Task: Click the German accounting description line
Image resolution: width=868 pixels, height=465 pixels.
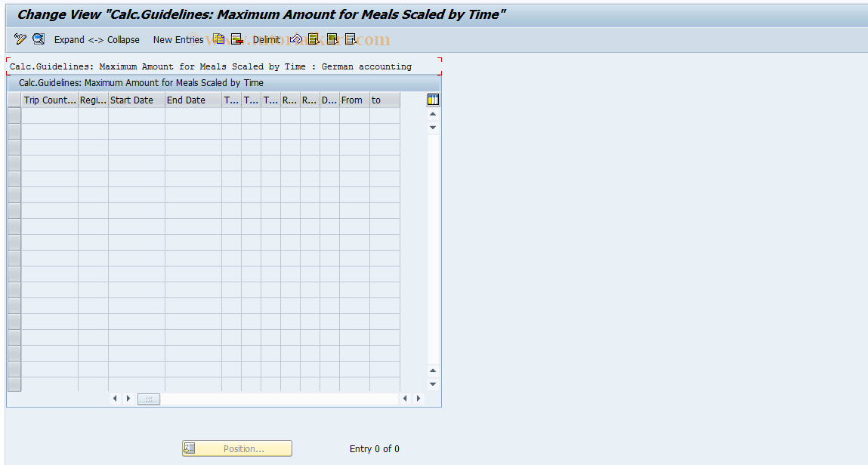Action: tap(211, 66)
